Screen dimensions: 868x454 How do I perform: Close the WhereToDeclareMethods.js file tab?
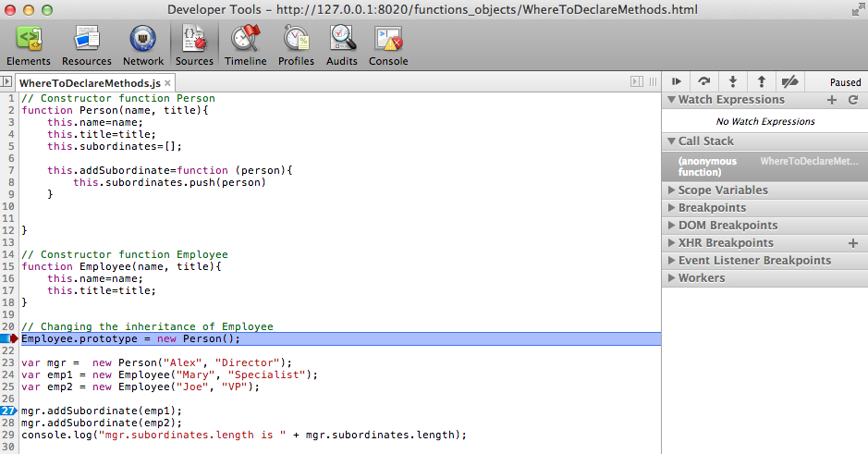(168, 83)
